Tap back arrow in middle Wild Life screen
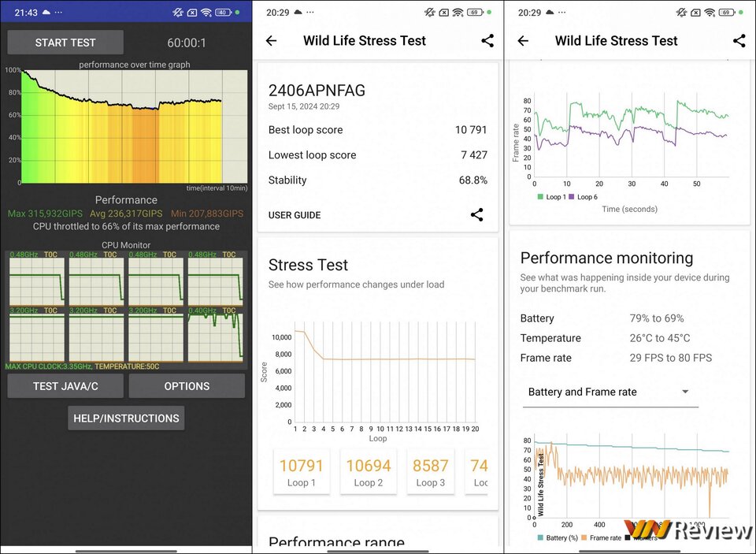This screenshot has width=756, height=554. pyautogui.click(x=272, y=41)
